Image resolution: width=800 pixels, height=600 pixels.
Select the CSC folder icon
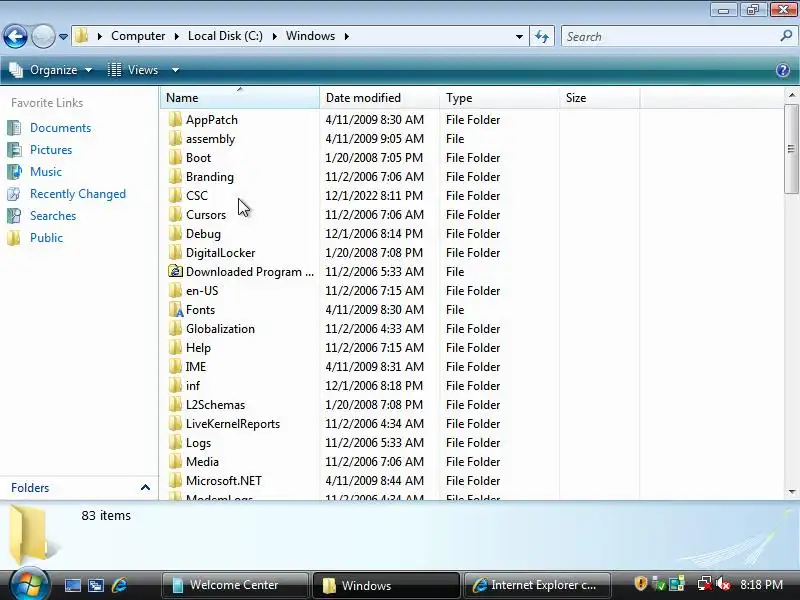coord(175,196)
